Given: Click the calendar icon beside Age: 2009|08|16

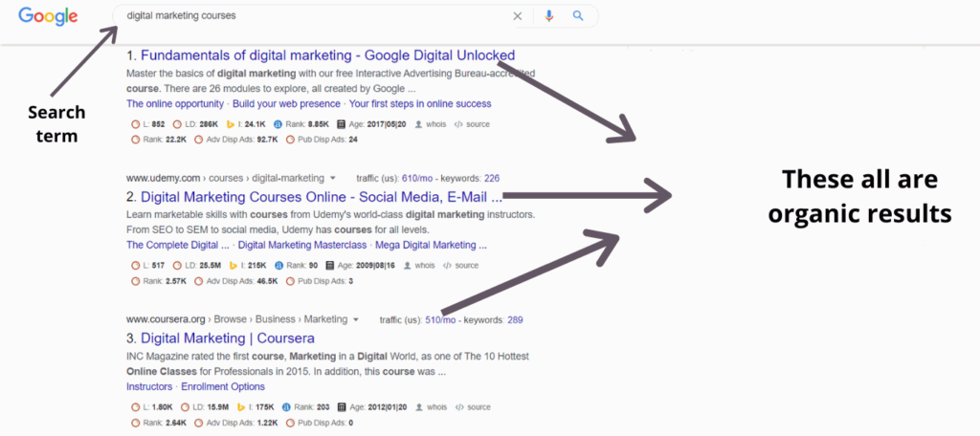Looking at the screenshot, I should pos(331,266).
